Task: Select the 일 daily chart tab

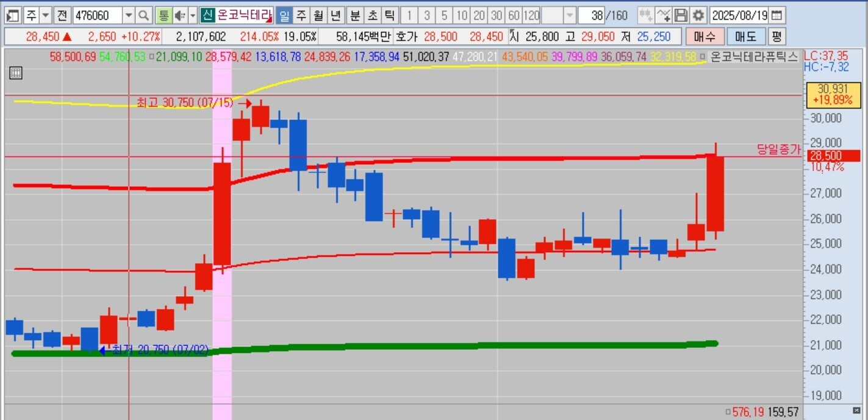Action: 284,15
